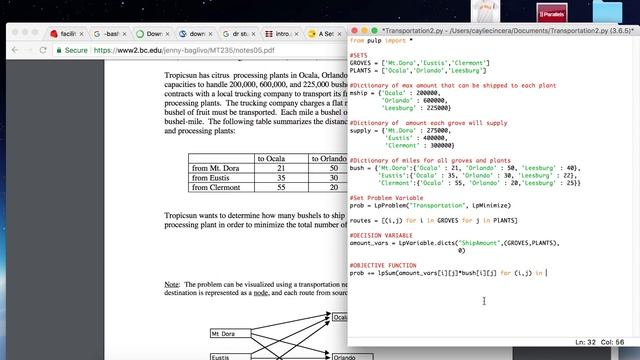Click the Chrome address bar URL

coord(184,50)
